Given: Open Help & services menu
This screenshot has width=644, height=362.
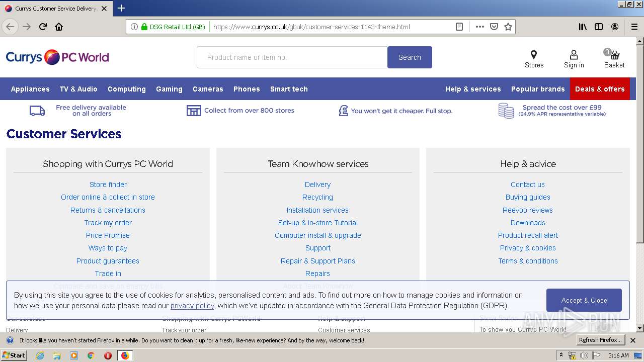Looking at the screenshot, I should (x=473, y=89).
